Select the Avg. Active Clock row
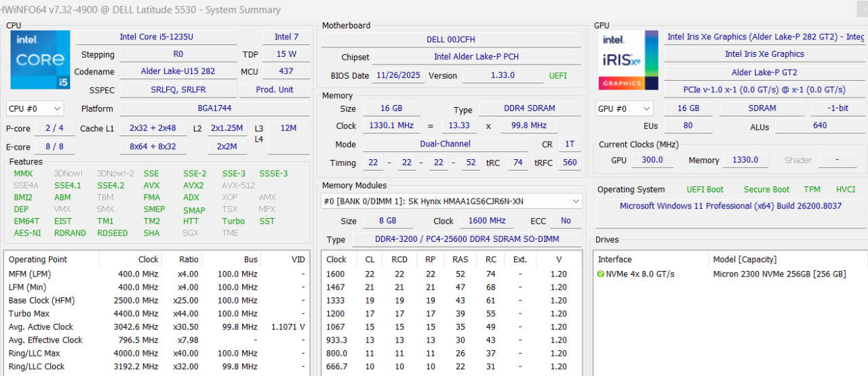Image resolution: width=868 pixels, height=376 pixels. [x=157, y=327]
